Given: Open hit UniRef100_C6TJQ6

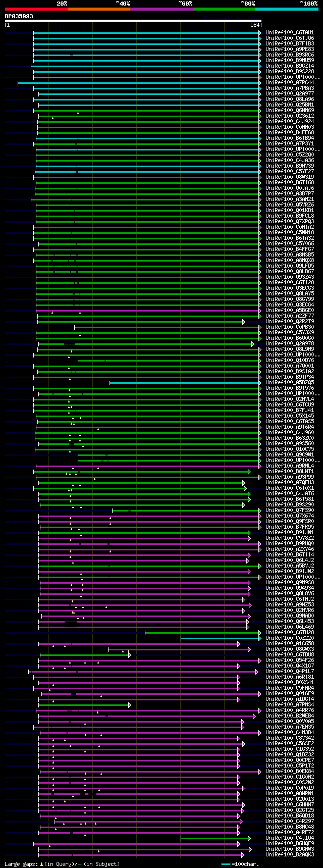Looking at the screenshot, I should 290,38.
